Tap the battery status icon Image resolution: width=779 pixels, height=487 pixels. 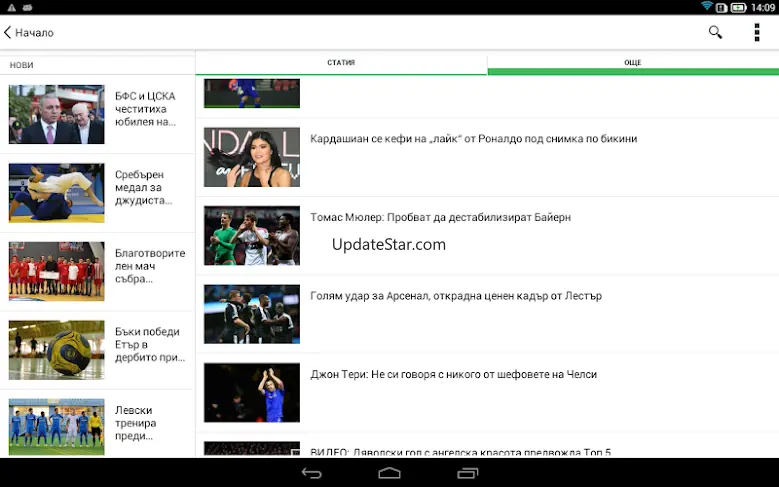click(738, 7)
